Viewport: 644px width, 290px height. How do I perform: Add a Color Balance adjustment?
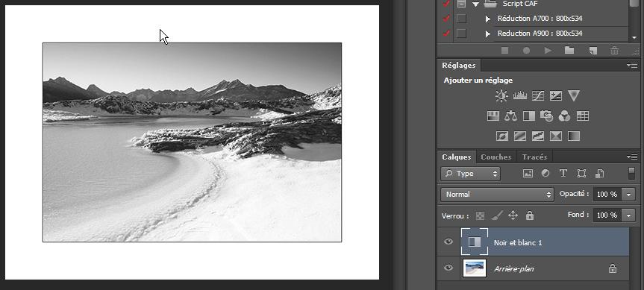(x=511, y=116)
